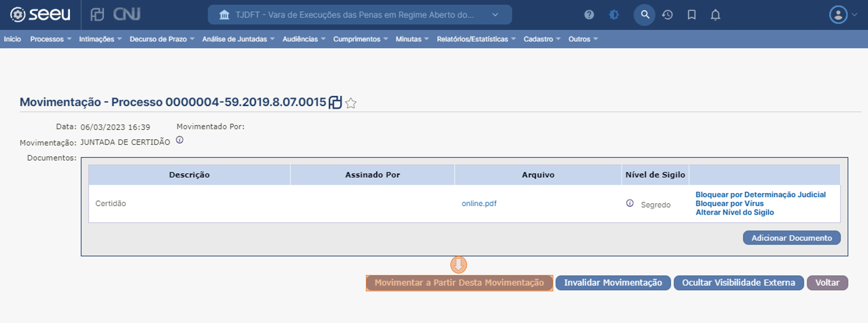Expand the Cadastro dropdown

point(542,39)
